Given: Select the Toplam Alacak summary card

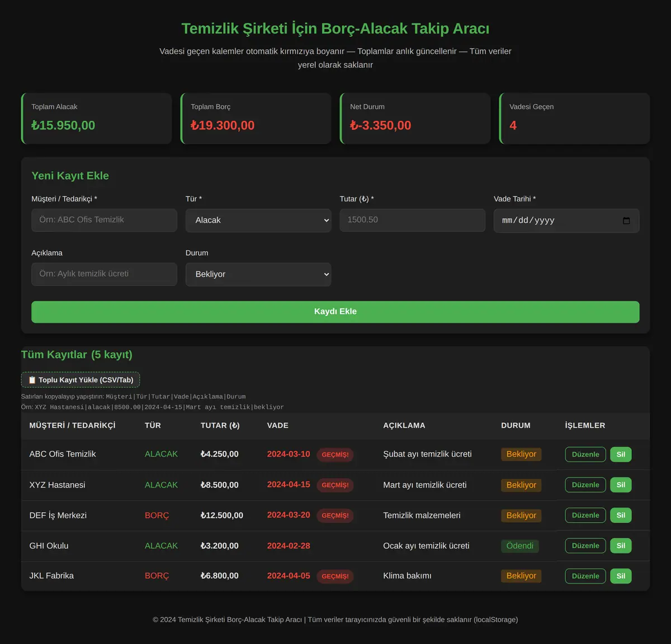Looking at the screenshot, I should point(96,119).
